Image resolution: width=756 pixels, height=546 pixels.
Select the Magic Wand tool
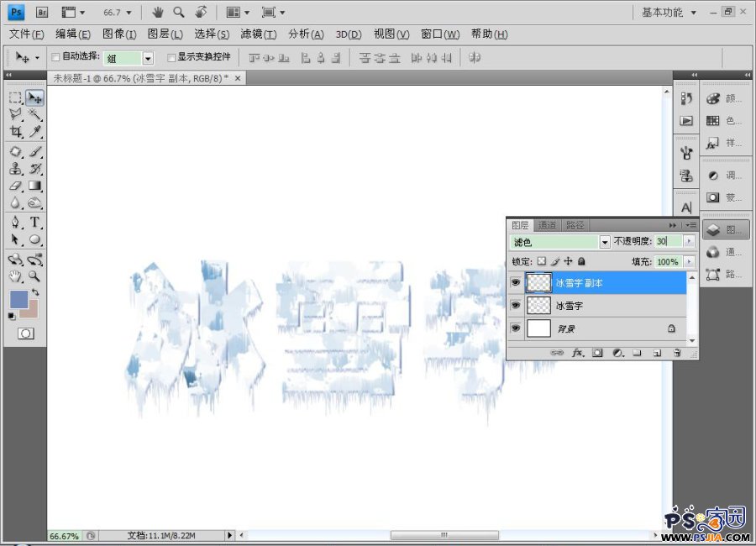35,114
